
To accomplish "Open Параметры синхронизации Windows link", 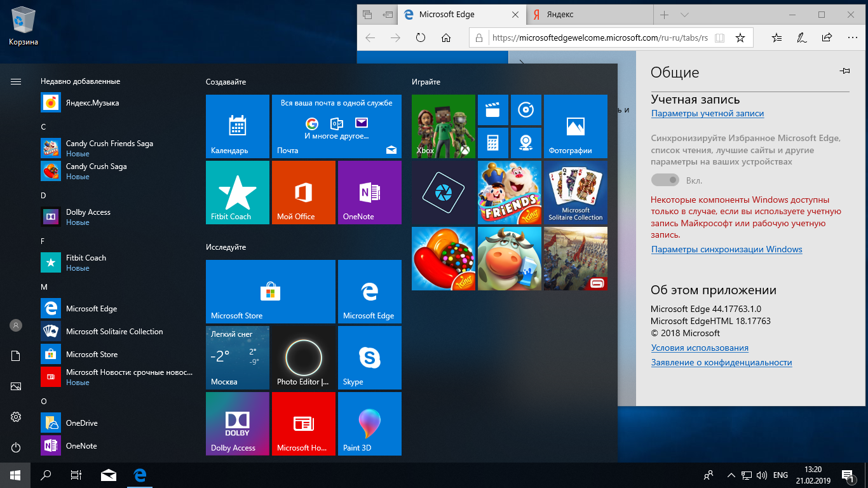I will [726, 250].
